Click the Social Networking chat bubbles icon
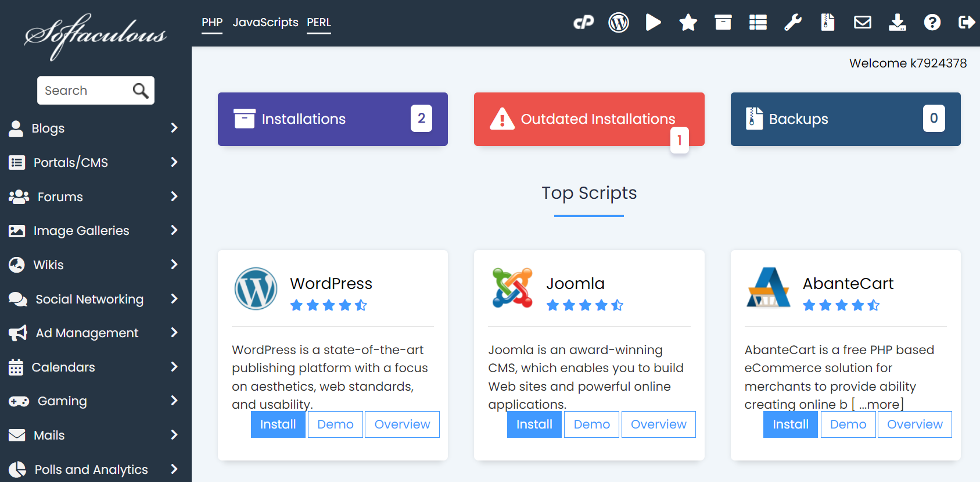The width and height of the screenshot is (980, 482). (x=18, y=299)
